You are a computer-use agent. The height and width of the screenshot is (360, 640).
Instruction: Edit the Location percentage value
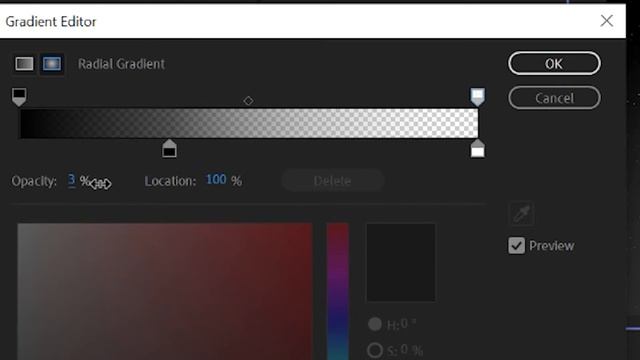click(216, 180)
